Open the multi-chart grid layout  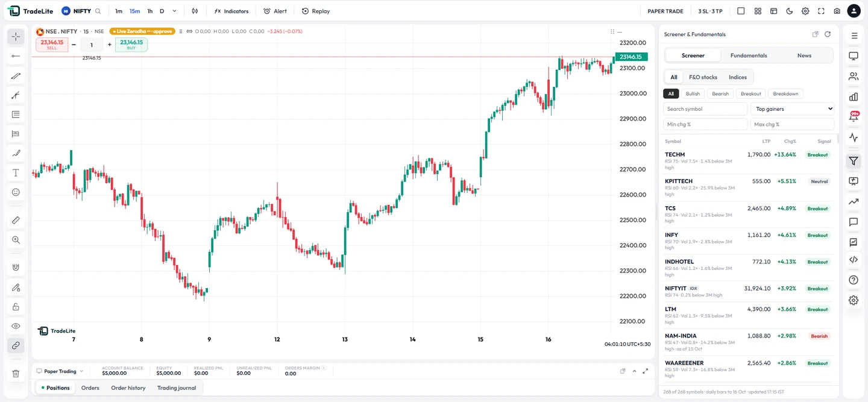click(x=758, y=11)
